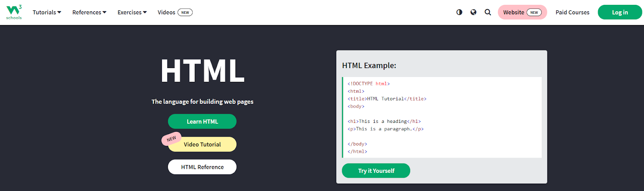The height and width of the screenshot is (191, 644).
Task: Click the opening '<body>' tag line
Action: pos(356,106)
